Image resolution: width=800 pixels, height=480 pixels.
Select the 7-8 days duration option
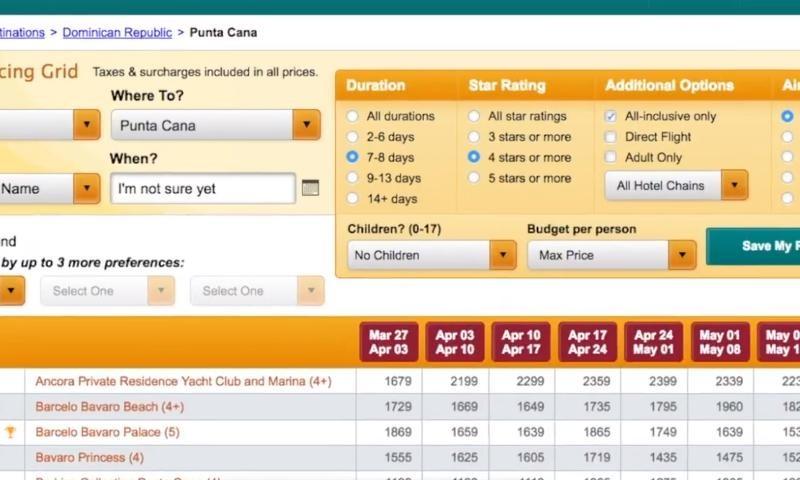click(352, 158)
